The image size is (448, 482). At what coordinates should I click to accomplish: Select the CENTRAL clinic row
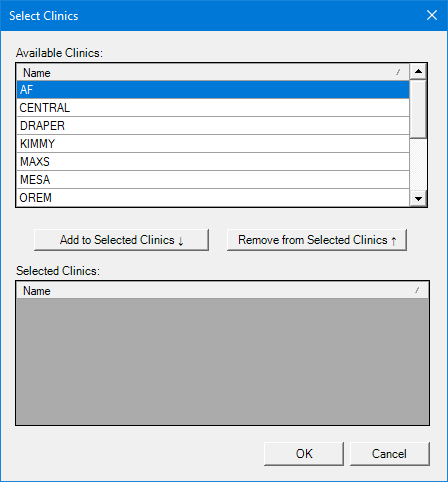pyautogui.click(x=213, y=108)
